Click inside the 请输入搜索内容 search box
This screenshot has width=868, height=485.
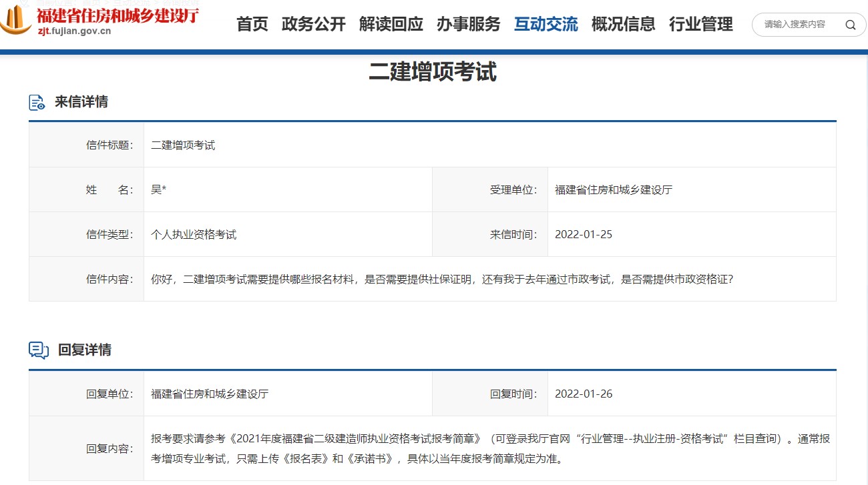click(795, 24)
